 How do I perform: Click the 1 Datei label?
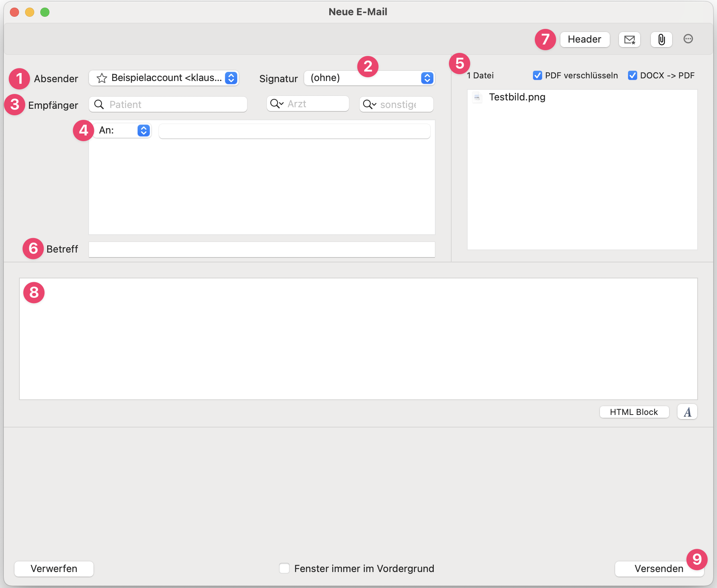[x=480, y=75]
